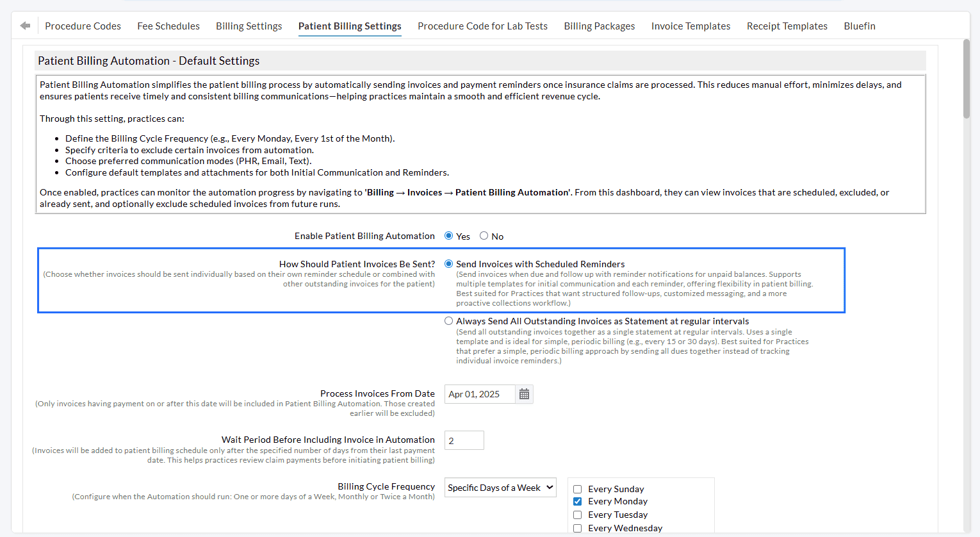Click the Wait Period days input field
The height and width of the screenshot is (537, 980).
coord(464,440)
